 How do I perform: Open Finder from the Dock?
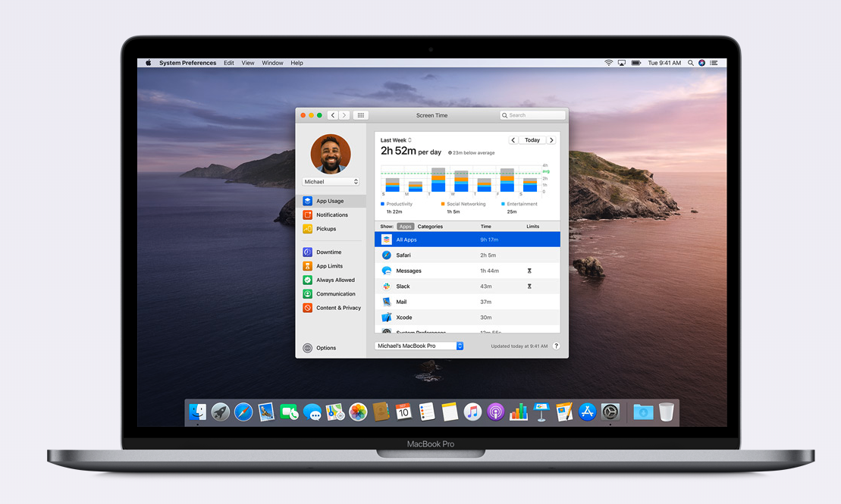(197, 412)
